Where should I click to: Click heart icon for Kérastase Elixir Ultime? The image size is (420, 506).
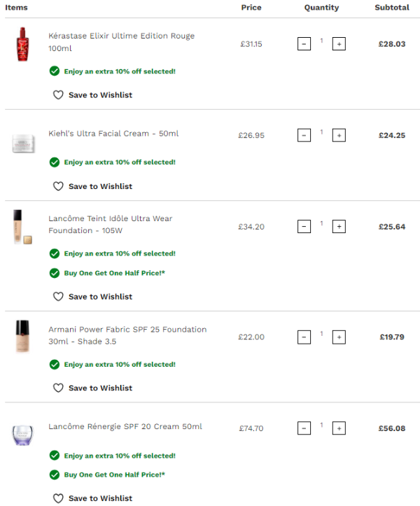coord(58,95)
